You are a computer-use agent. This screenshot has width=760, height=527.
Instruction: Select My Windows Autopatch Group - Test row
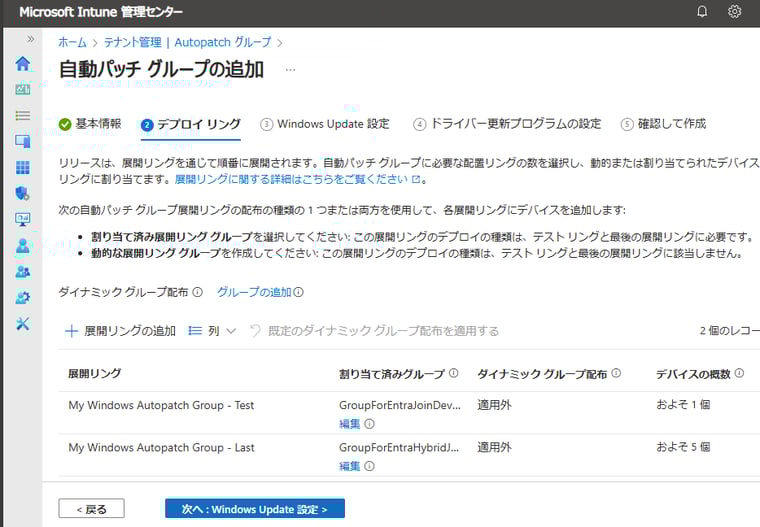pyautogui.click(x=409, y=413)
